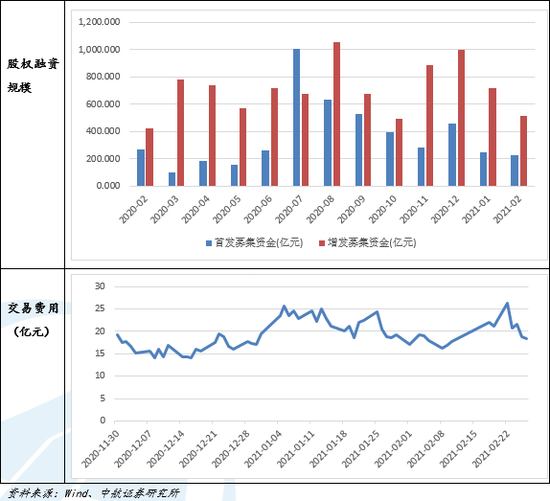The image size is (550, 501).
Task: Click the red legend swatch for 增发募集资金
Action: click(x=322, y=243)
